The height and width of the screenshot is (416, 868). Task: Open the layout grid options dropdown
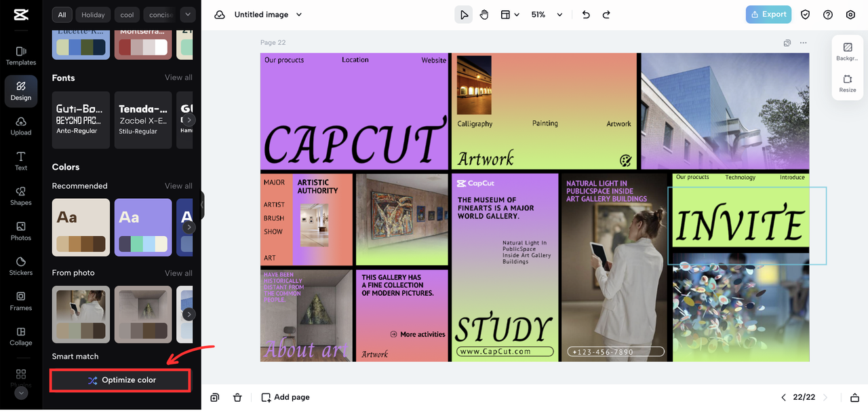pos(510,15)
